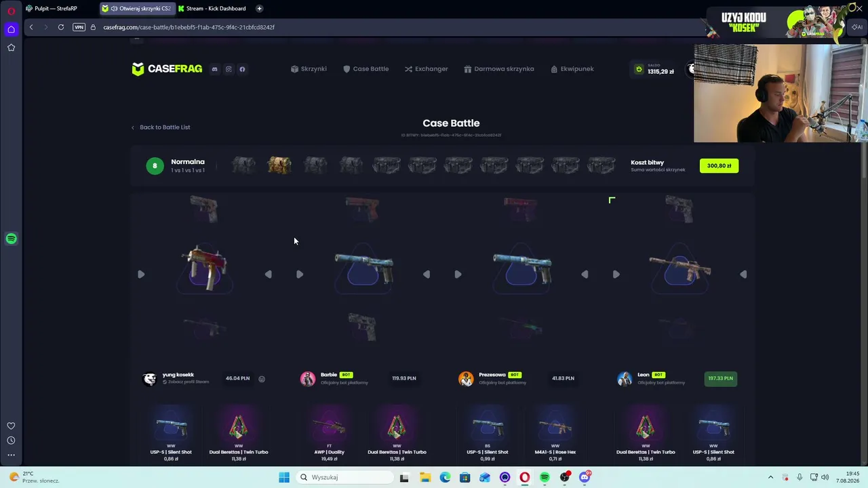Click the Normalna battle mode label
The width and height of the screenshot is (868, 488).
(x=188, y=162)
